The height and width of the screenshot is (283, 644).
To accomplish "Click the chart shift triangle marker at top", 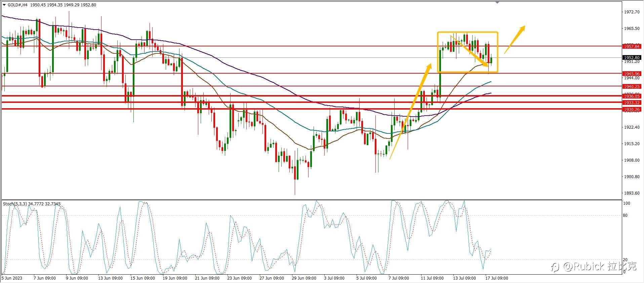I will [x=497, y=3].
